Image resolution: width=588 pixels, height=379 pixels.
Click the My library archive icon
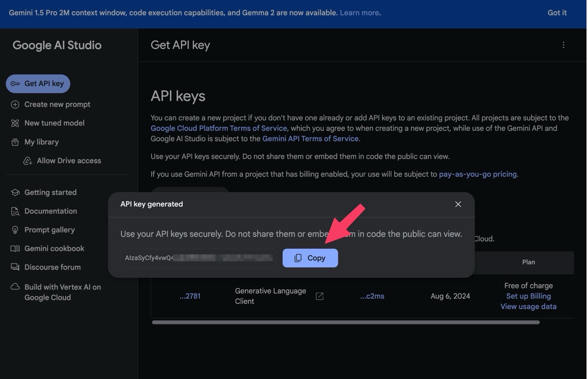pos(15,142)
